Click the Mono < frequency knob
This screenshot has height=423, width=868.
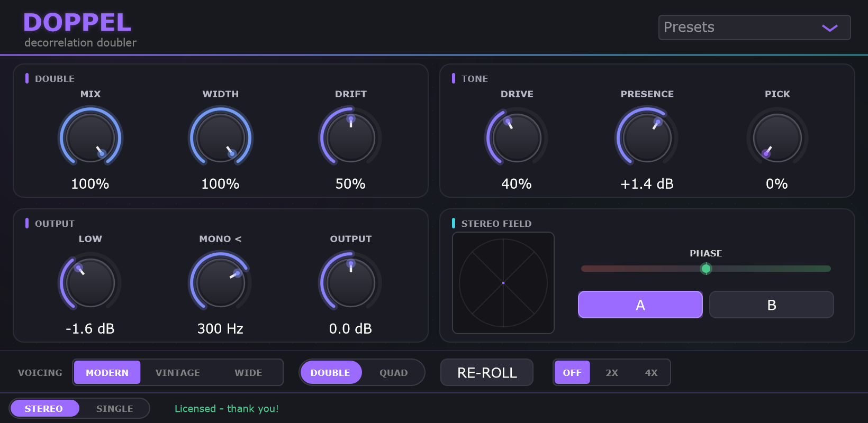pos(221,283)
